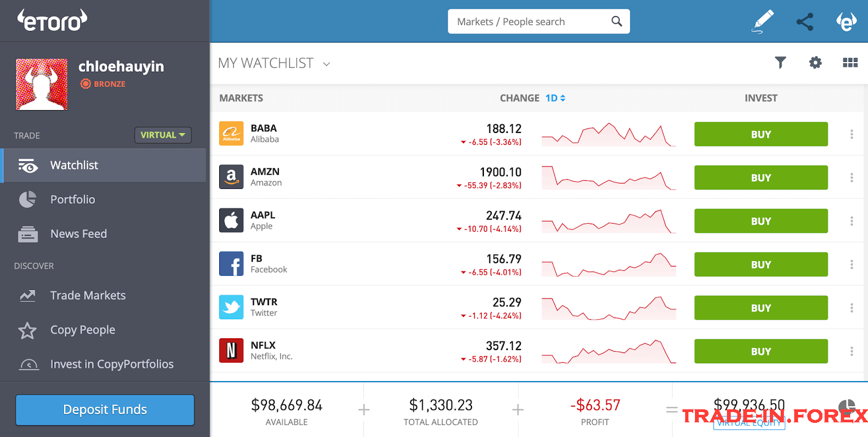Click the Trade Markets chart icon
Screen dimensions: 868x437
pos(28,295)
